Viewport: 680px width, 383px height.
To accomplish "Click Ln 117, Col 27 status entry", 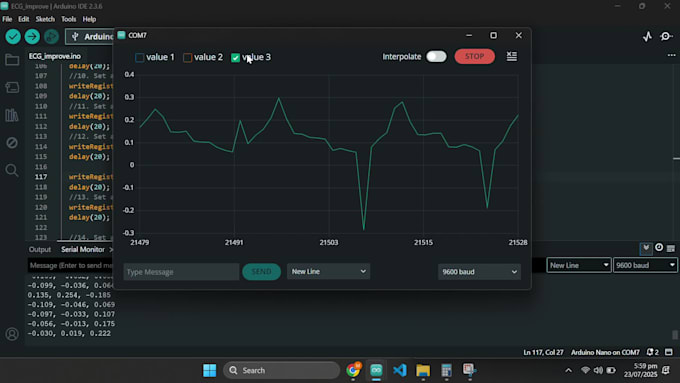I will pos(543,352).
